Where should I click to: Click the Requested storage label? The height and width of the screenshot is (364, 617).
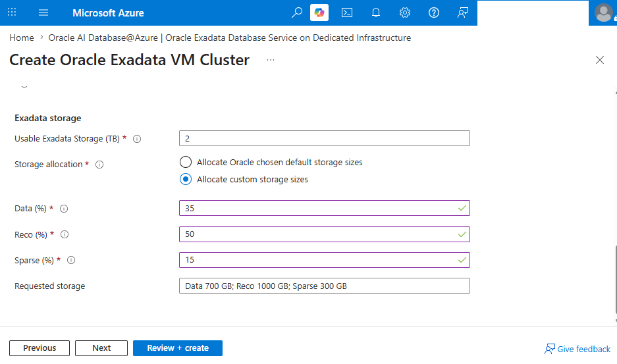[x=50, y=286]
